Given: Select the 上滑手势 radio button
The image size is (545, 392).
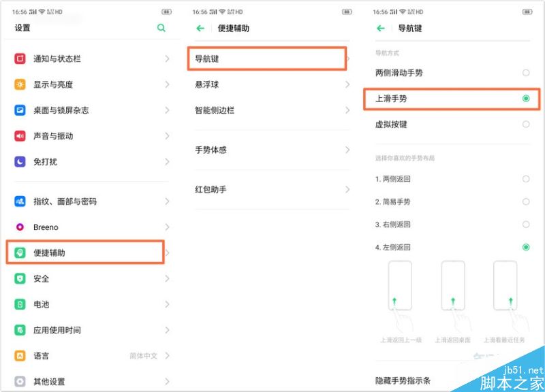Looking at the screenshot, I should click(x=525, y=99).
